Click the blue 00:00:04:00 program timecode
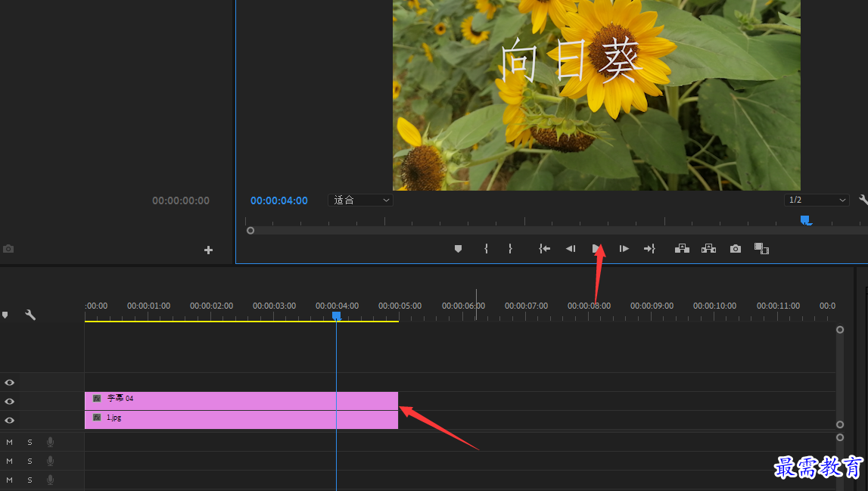This screenshot has height=491, width=868. click(x=279, y=200)
